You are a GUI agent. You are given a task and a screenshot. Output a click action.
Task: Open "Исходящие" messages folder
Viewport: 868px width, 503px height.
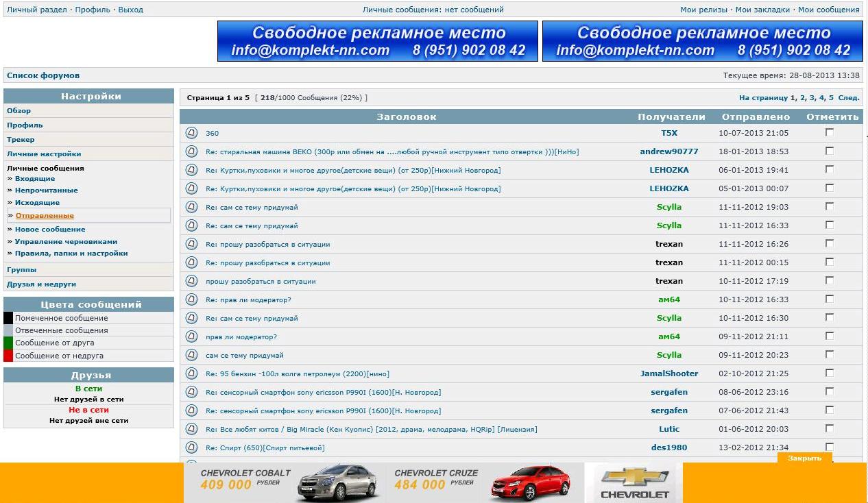37,202
